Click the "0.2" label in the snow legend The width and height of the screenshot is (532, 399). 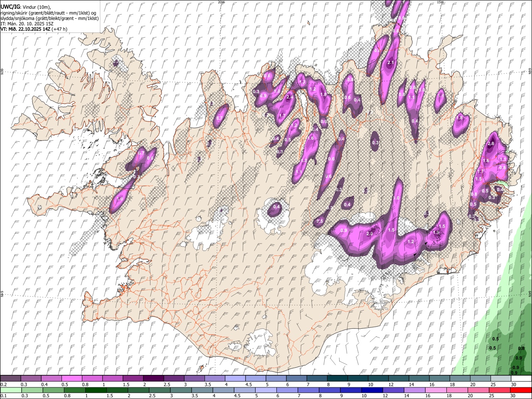click(3, 384)
